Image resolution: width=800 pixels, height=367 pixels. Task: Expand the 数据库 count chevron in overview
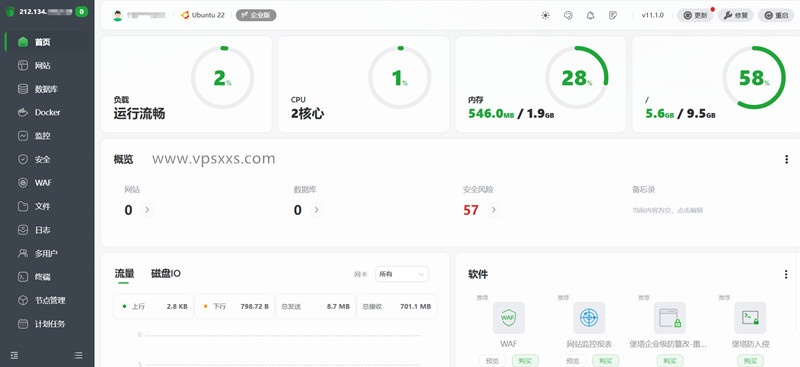pyautogui.click(x=316, y=210)
